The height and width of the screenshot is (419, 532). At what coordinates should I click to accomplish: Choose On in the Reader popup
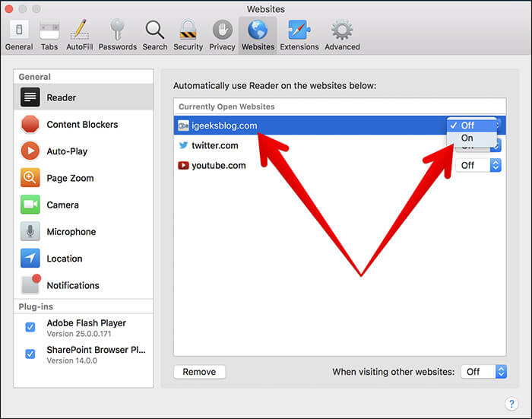coord(472,138)
